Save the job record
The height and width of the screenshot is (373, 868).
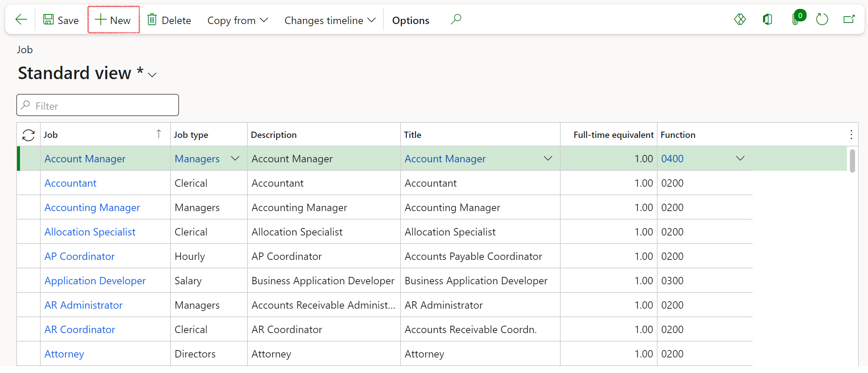(x=61, y=20)
